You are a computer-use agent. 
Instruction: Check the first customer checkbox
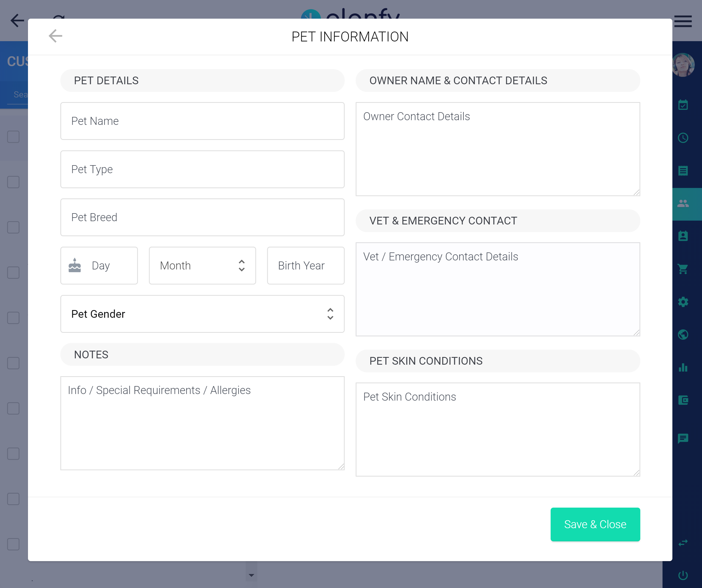(x=13, y=136)
